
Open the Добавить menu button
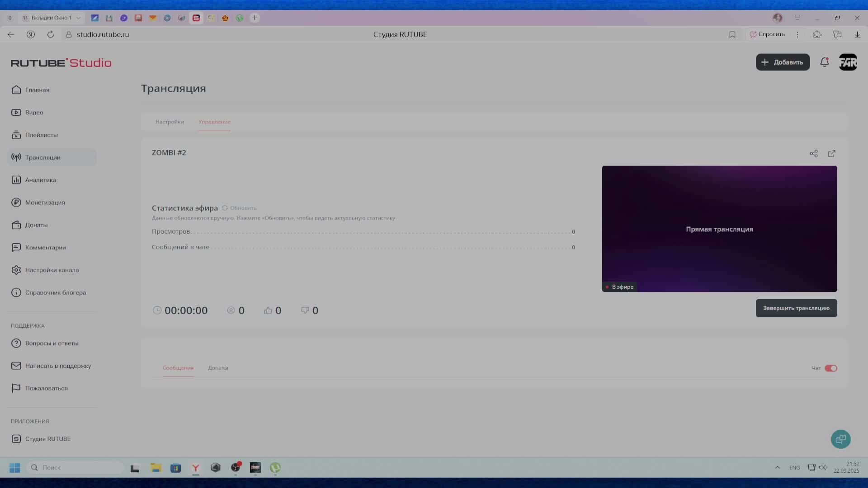783,62
